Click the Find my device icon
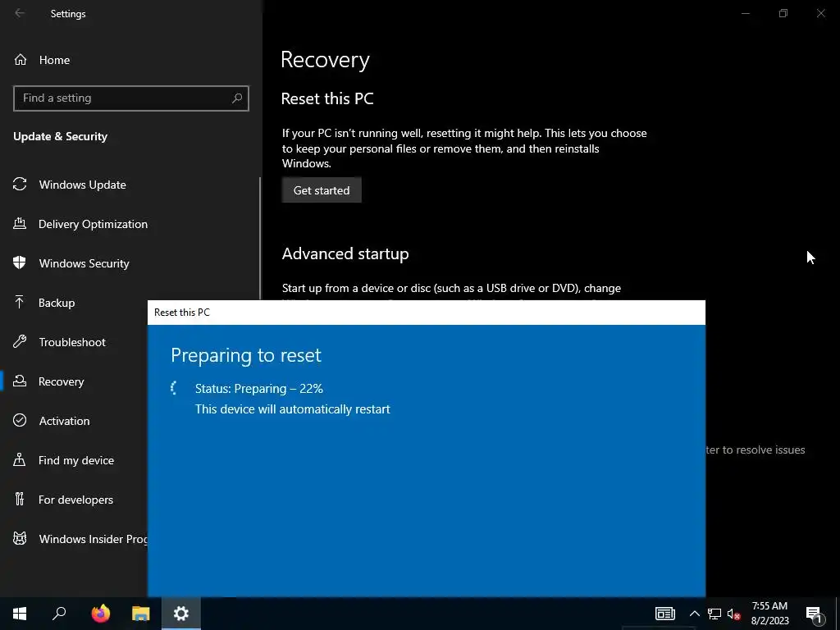 pyautogui.click(x=20, y=459)
